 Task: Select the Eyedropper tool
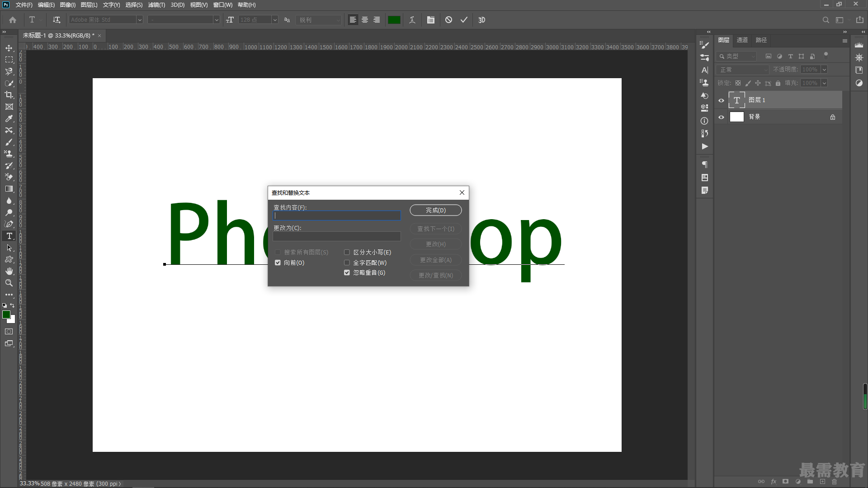[x=9, y=118]
